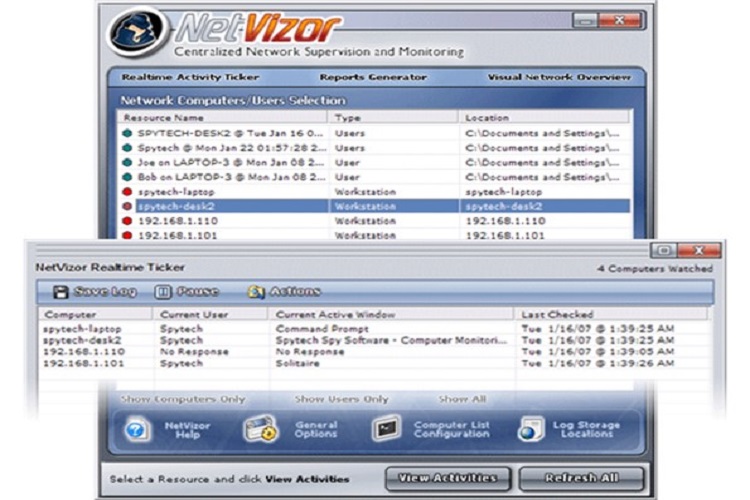The image size is (750, 500).
Task: Click Pause label in ticker toolbar
Action: (198, 292)
